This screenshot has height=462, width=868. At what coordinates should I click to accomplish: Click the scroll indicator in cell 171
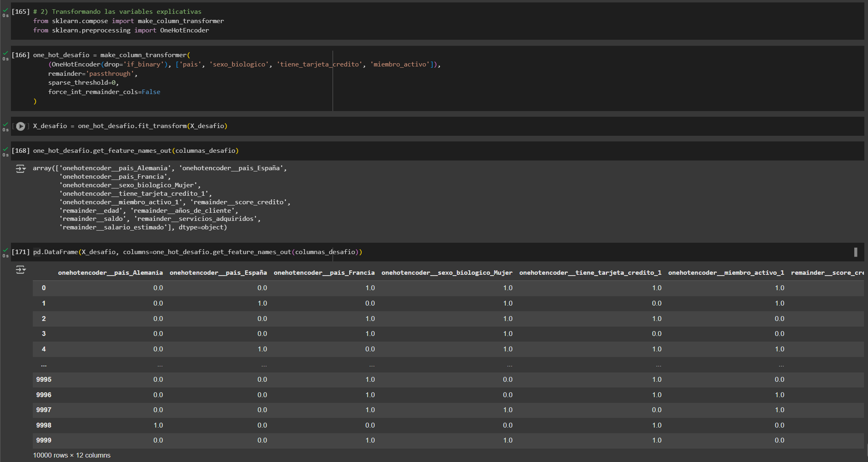pyautogui.click(x=855, y=252)
